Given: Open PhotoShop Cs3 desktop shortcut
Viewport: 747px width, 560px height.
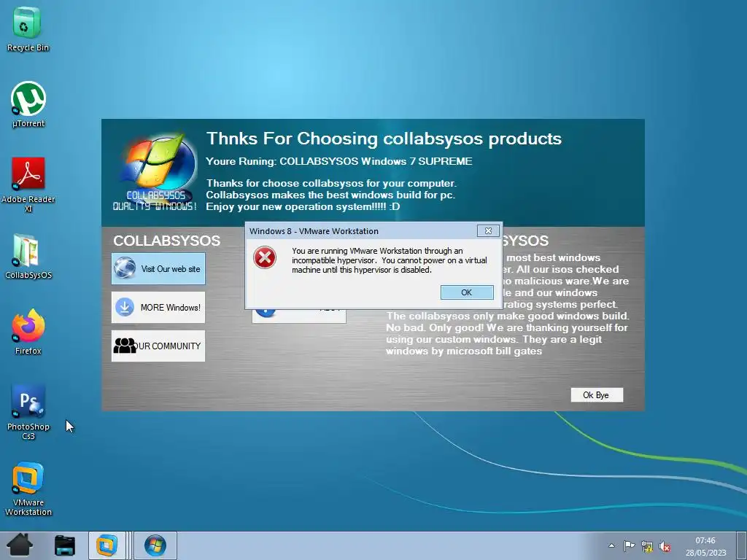Looking at the screenshot, I should coord(28,411).
